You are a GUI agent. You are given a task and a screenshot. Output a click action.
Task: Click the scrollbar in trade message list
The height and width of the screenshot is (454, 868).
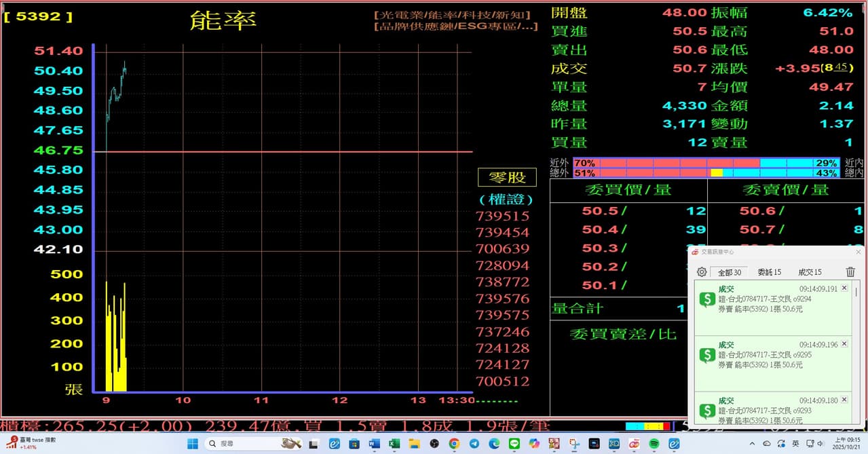[856, 292]
